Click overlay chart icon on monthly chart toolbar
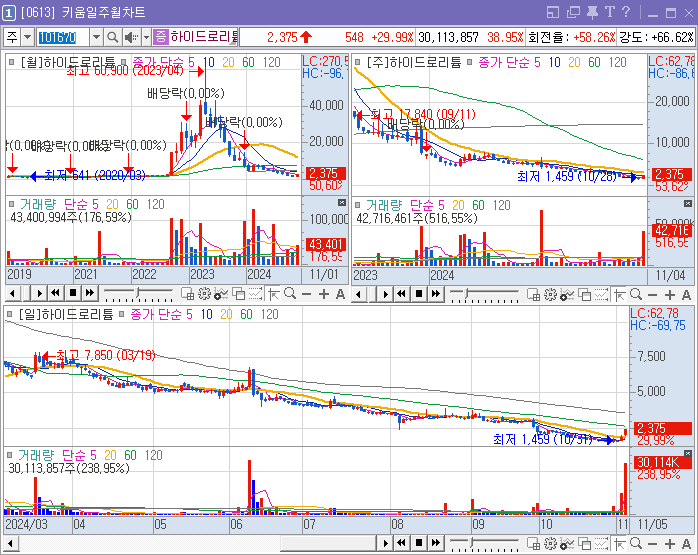The image size is (698, 555). (239, 294)
